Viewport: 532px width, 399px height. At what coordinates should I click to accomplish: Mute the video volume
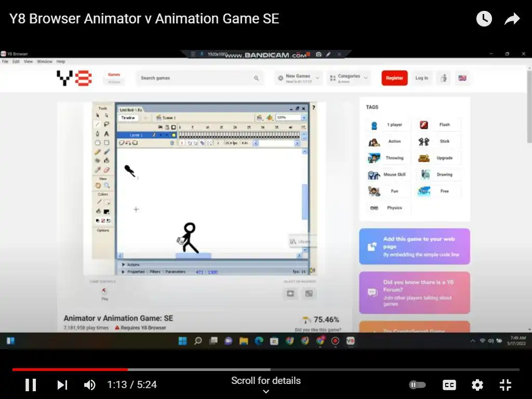point(89,385)
